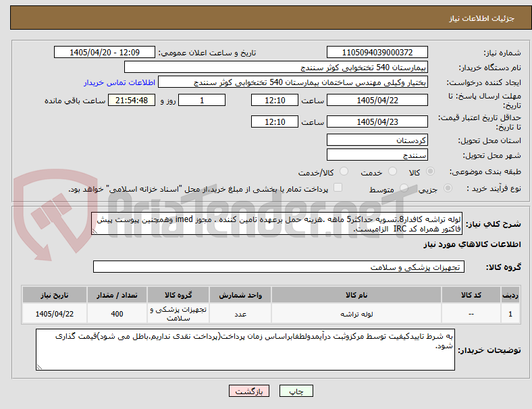Click the item code cell showing --
This screenshot has height=409, width=532.
(x=471, y=314)
